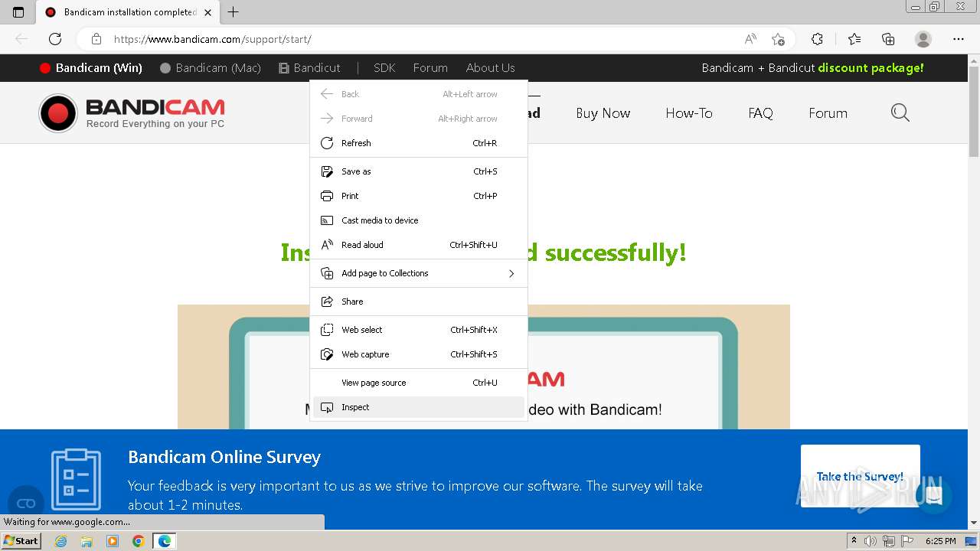Select Read aloud in the context menu
The height and width of the screenshot is (551, 980).
419,245
